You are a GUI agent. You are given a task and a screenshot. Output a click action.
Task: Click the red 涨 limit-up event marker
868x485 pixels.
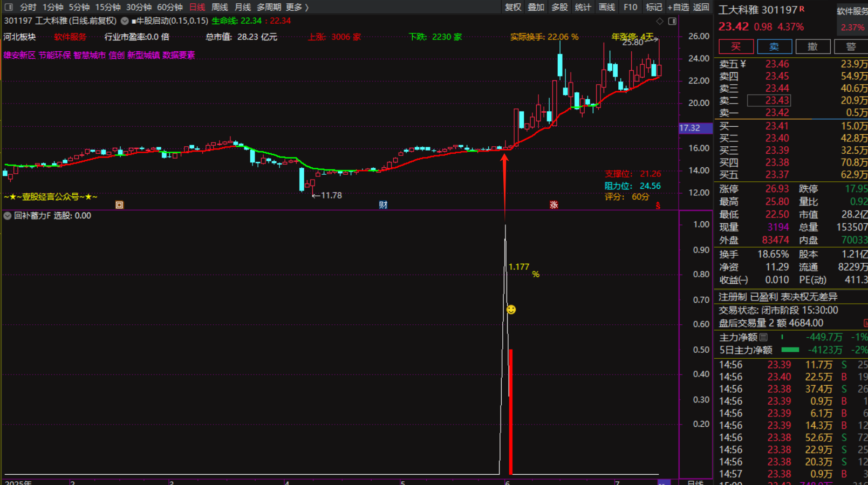553,205
